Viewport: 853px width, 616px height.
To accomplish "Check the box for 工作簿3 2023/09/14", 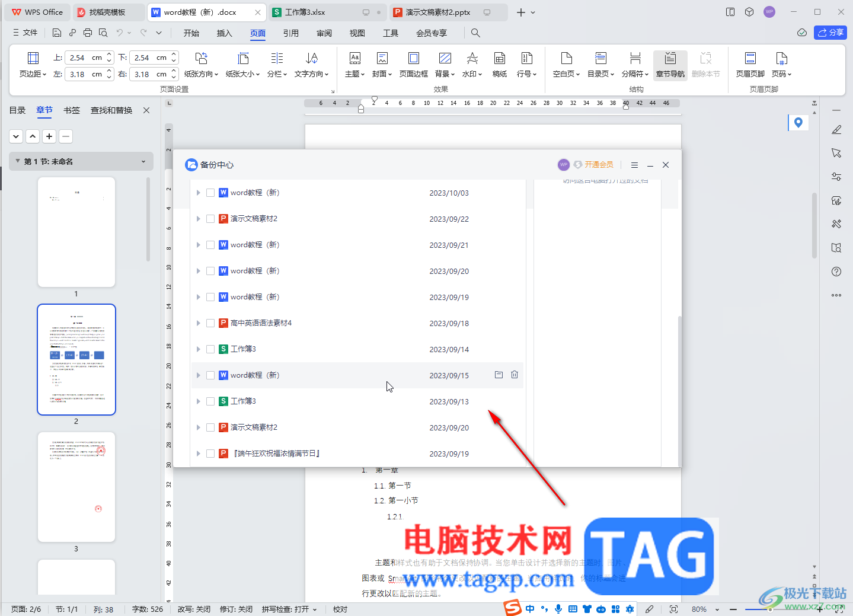I will point(210,349).
